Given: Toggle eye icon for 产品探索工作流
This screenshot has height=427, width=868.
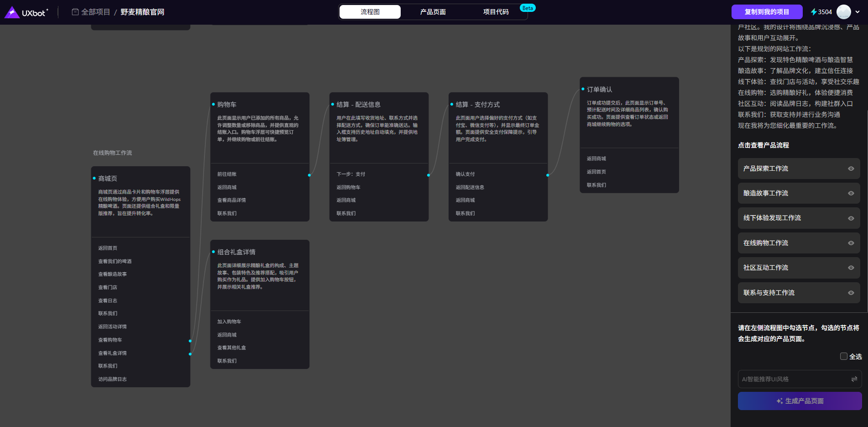Looking at the screenshot, I should coord(851,169).
